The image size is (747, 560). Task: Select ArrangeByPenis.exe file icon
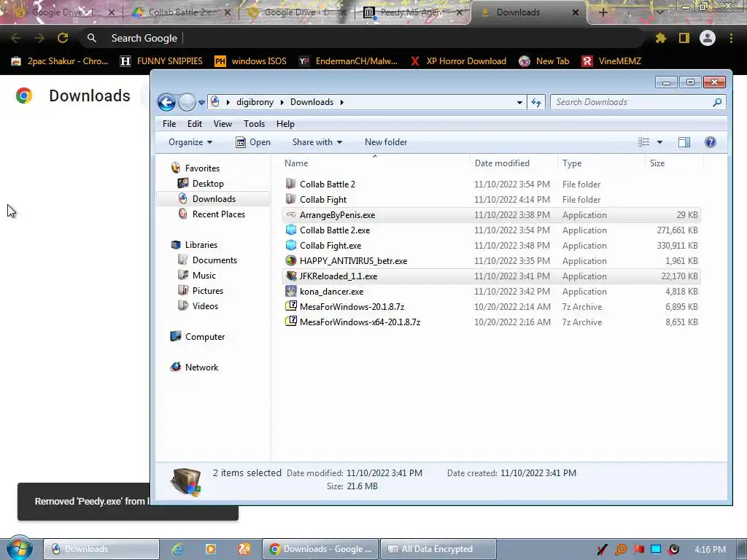coord(291,215)
